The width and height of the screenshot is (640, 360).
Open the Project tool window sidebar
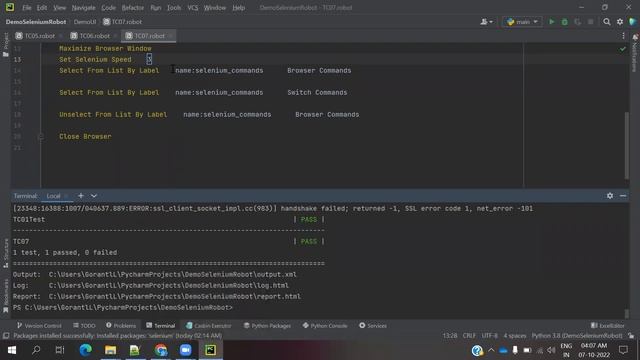click(x=6, y=44)
